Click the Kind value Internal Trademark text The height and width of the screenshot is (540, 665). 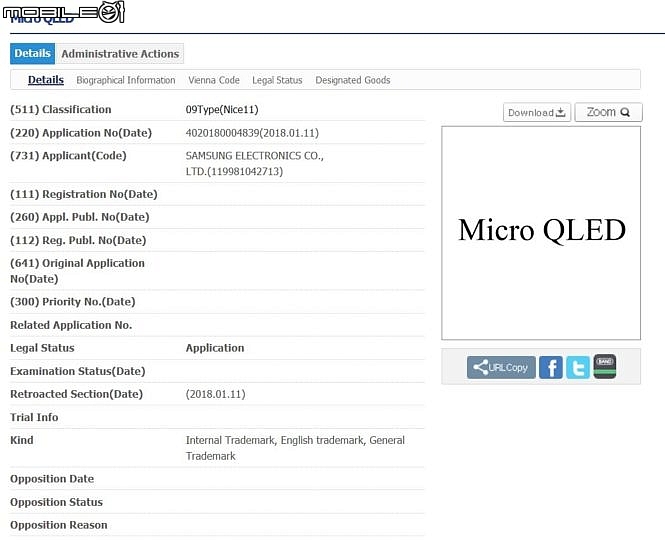(295, 448)
